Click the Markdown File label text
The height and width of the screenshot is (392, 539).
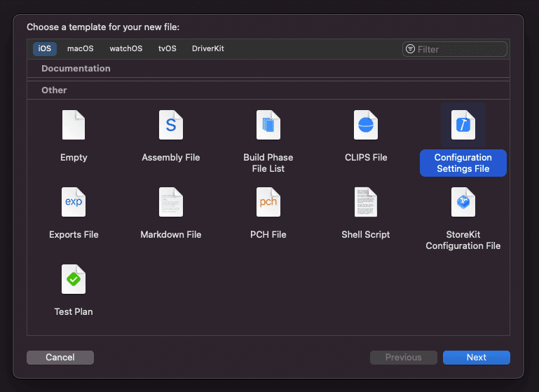pos(171,234)
